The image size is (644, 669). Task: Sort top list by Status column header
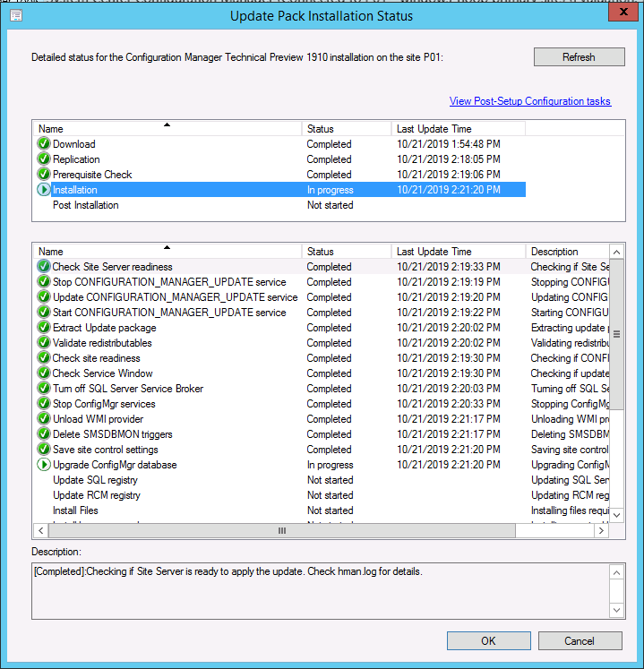347,129
